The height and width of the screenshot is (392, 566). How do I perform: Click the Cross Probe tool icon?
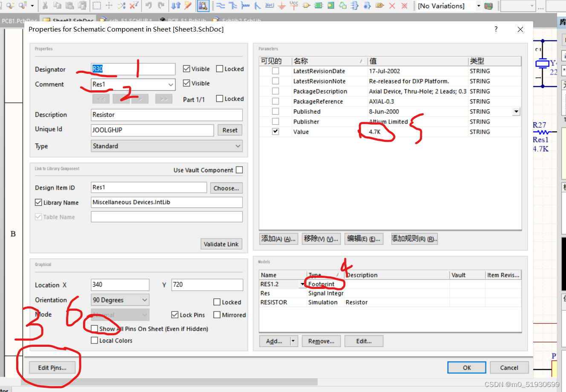click(x=188, y=6)
